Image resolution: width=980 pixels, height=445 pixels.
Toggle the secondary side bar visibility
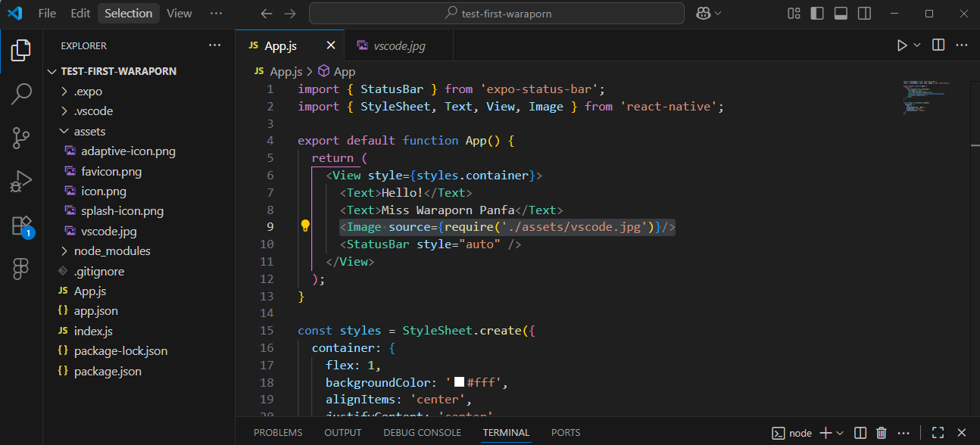pyautogui.click(x=864, y=14)
